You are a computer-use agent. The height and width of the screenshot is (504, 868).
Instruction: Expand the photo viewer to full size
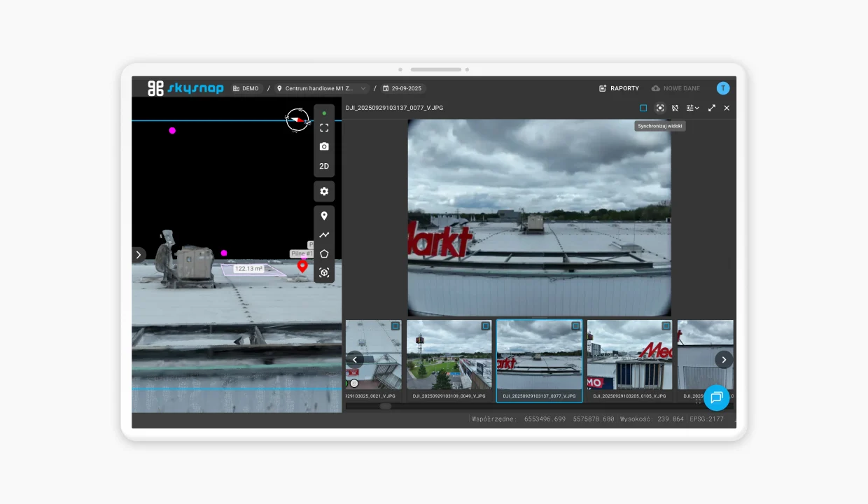[712, 108]
